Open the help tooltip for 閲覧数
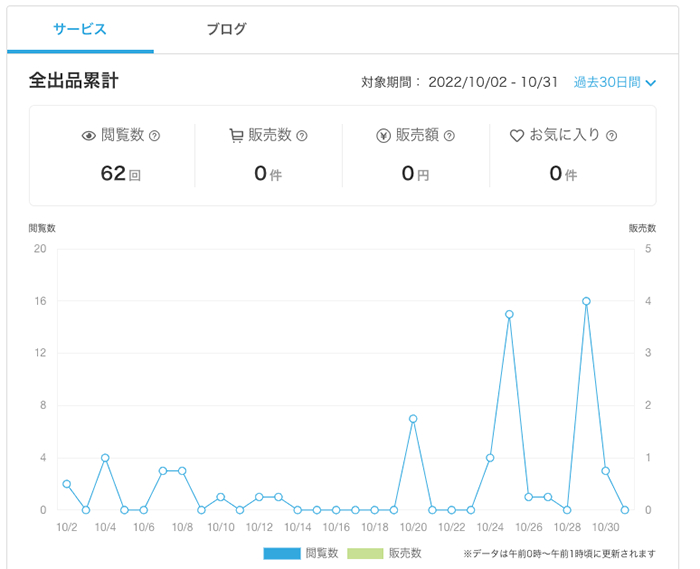This screenshot has width=700, height=569. (x=154, y=135)
